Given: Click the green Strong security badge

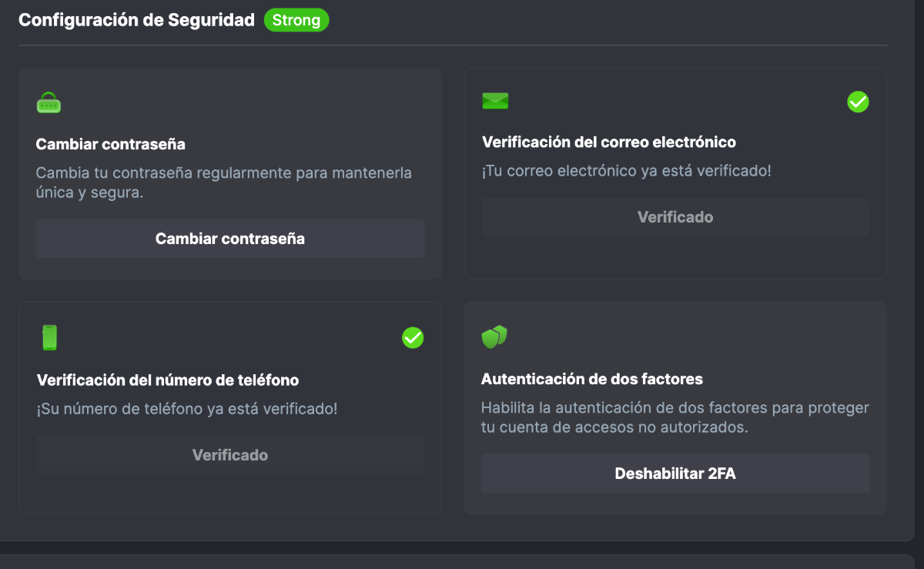Looking at the screenshot, I should tap(296, 20).
